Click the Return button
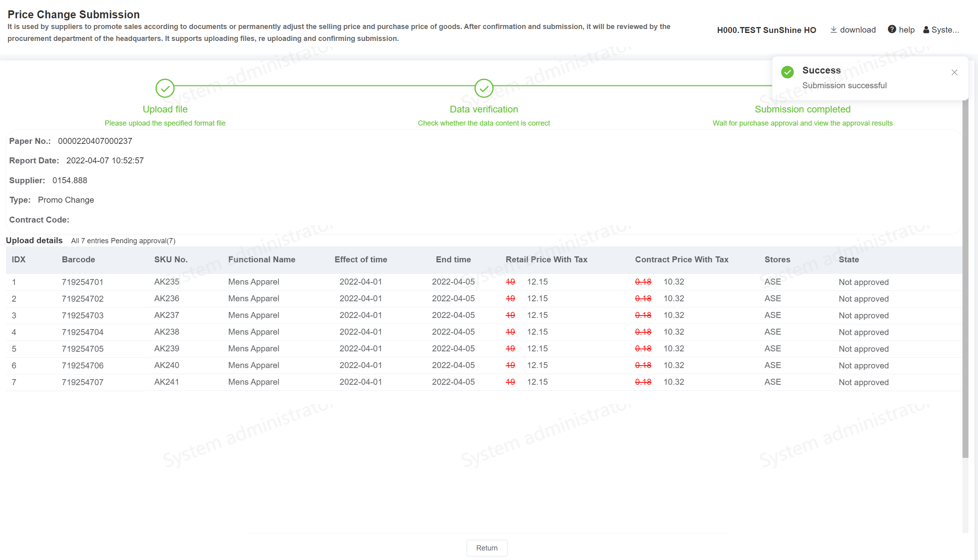 pos(486,548)
